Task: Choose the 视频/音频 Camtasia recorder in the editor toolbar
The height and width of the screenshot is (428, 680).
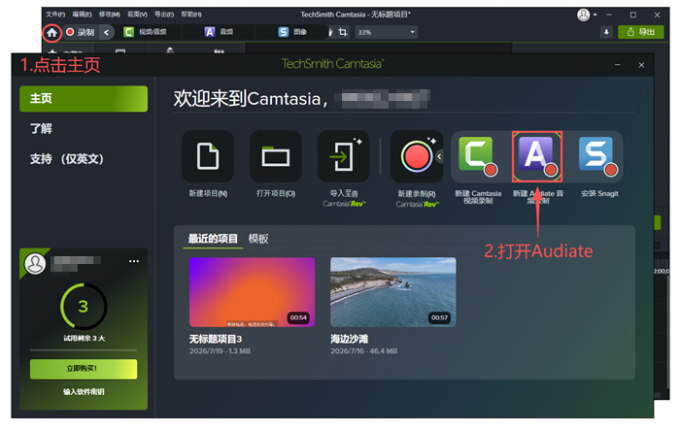Action: click(145, 32)
